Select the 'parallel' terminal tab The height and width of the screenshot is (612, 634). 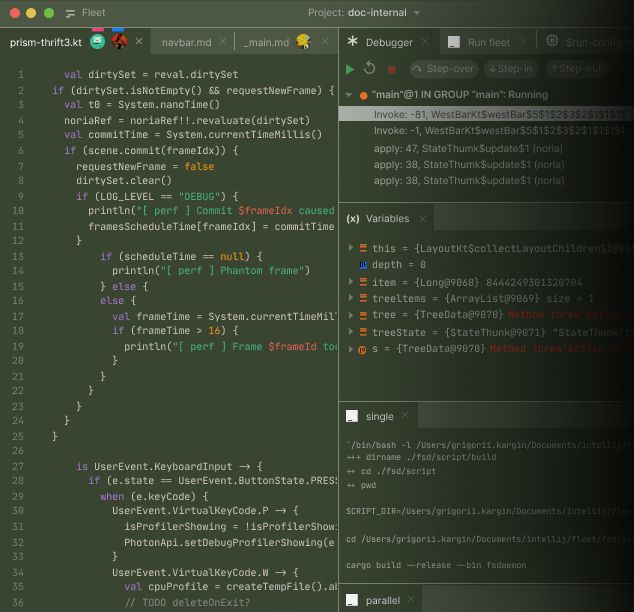tap(383, 601)
